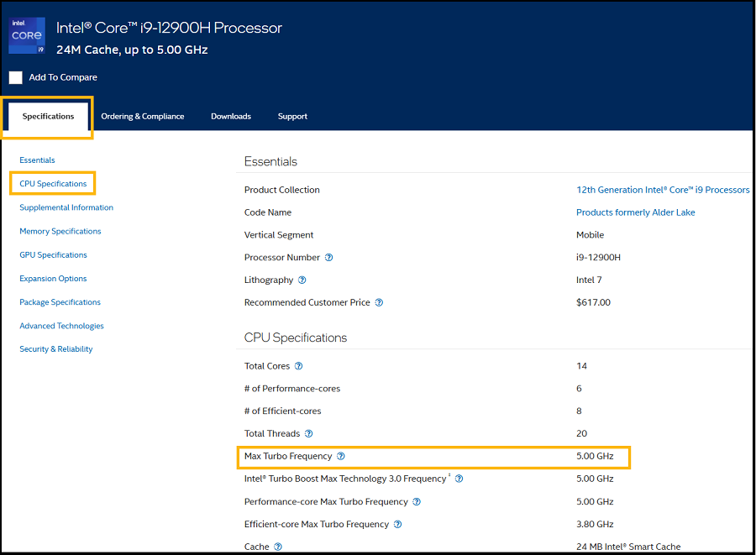The image size is (756, 555).
Task: Click Total Threads question mark icon
Action: pyautogui.click(x=308, y=434)
